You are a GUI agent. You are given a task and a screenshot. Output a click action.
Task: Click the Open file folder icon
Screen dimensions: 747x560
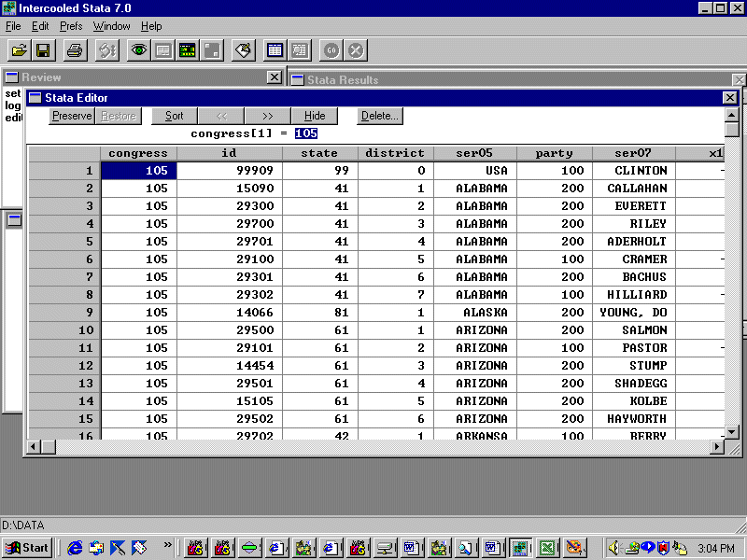[19, 50]
